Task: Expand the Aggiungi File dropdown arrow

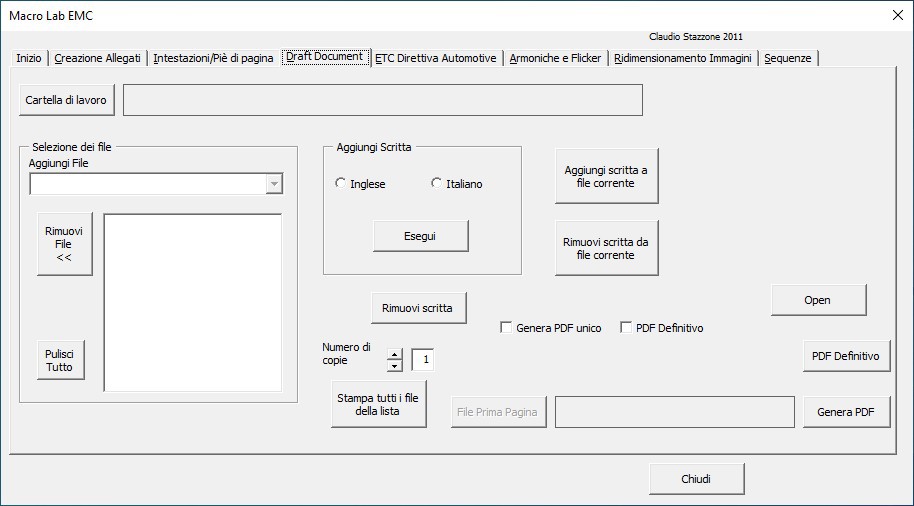Action: pyautogui.click(x=274, y=184)
